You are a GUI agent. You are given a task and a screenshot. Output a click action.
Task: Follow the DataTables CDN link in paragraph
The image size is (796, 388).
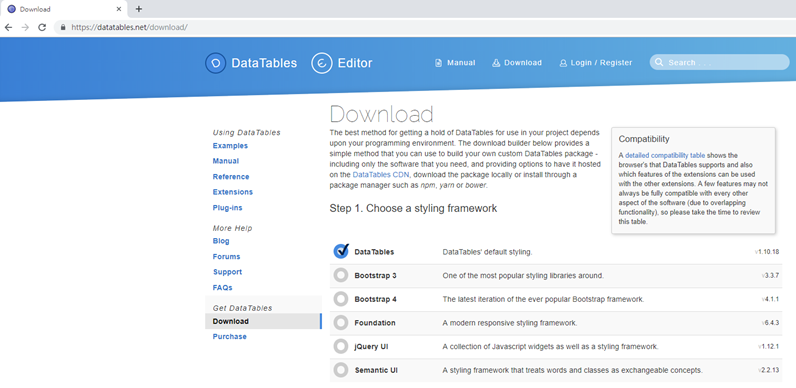coord(381,175)
